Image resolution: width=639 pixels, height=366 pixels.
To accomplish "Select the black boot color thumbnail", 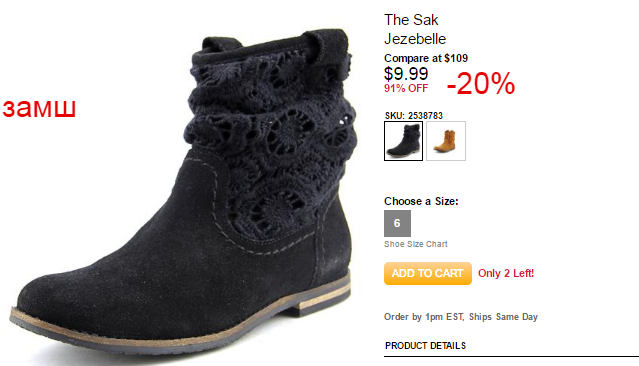I will [x=403, y=141].
